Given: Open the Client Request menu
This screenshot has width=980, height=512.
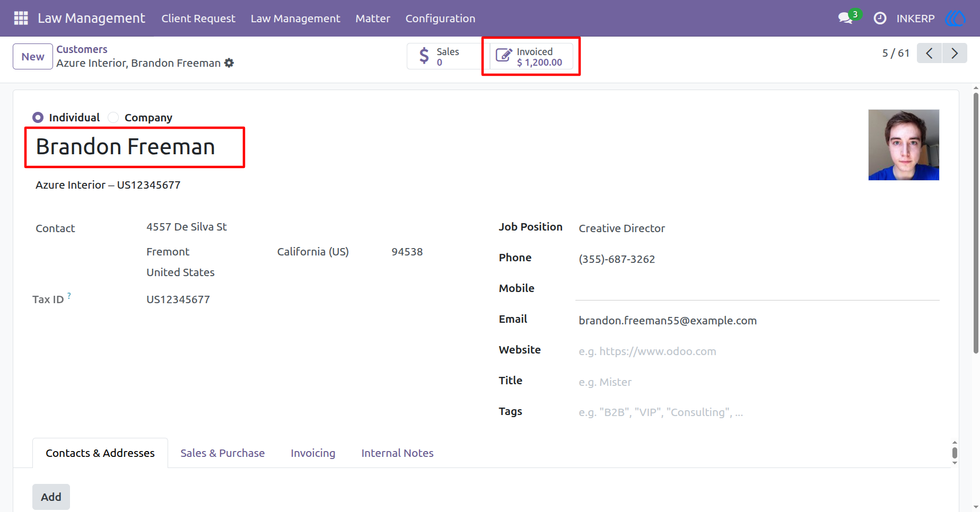Looking at the screenshot, I should 198,18.
